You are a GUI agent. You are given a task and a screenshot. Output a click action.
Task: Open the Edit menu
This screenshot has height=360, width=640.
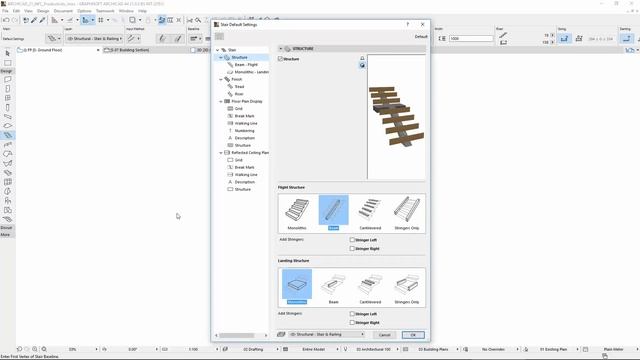tap(16, 11)
